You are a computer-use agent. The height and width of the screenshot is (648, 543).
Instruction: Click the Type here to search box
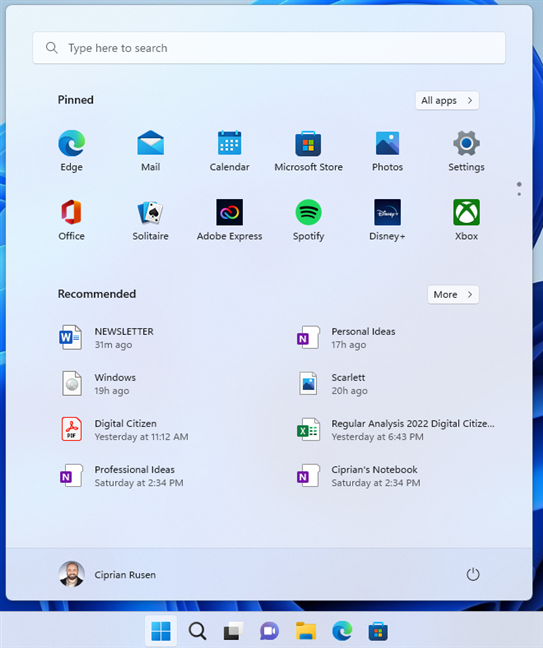269,48
